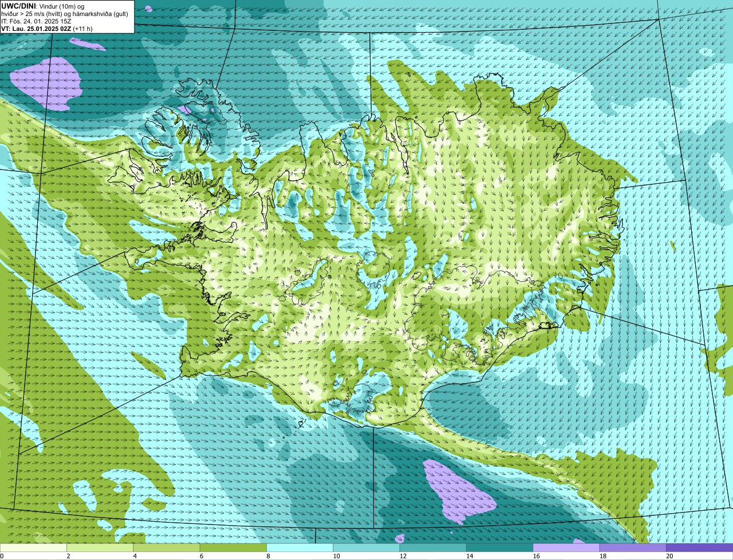Viewport: 733px width, 560px height.
Task: Click the 0–2 m/s pale yellow legend swatch
Action: pyautogui.click(x=33, y=548)
